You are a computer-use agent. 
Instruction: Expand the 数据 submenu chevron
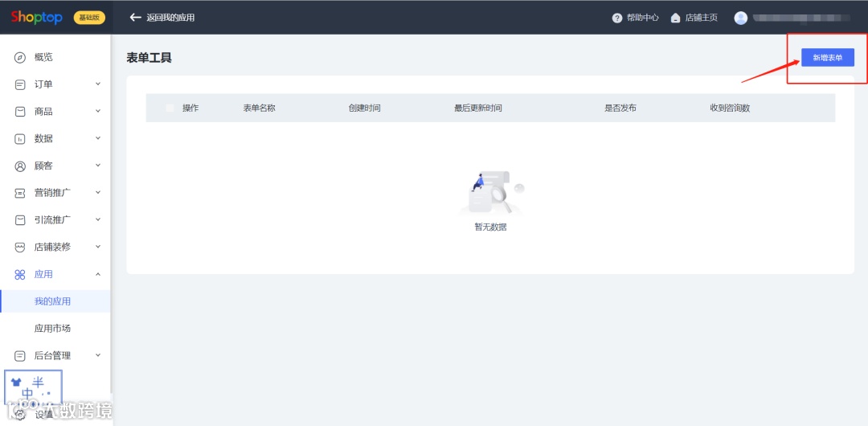tap(98, 138)
